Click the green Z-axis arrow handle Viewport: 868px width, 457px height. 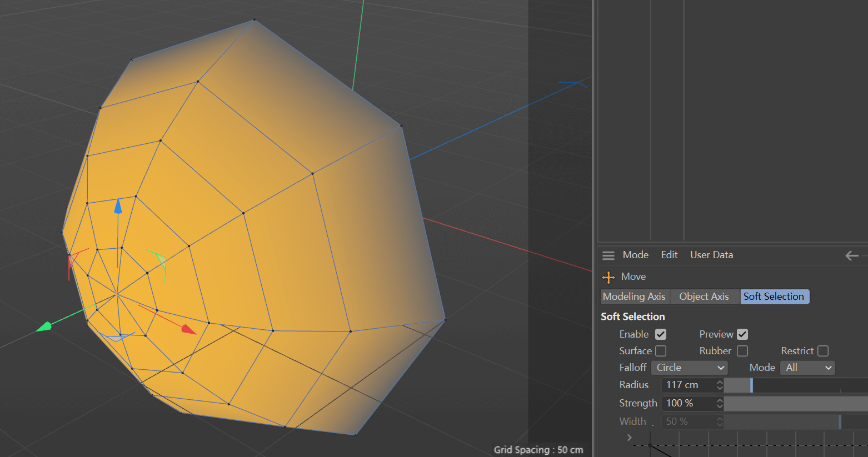(x=44, y=327)
